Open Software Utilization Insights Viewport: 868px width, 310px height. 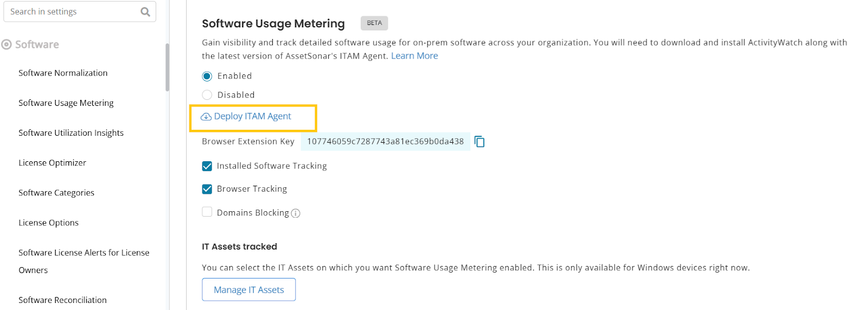[x=71, y=132]
